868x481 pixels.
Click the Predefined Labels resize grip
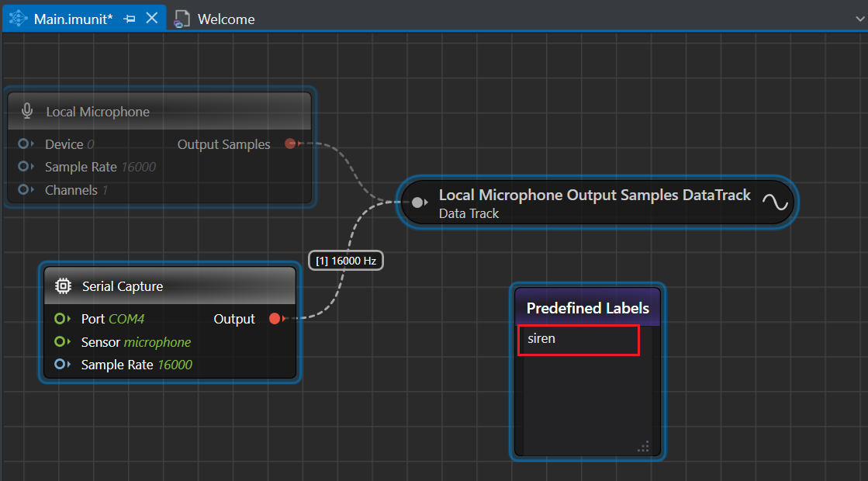click(643, 446)
